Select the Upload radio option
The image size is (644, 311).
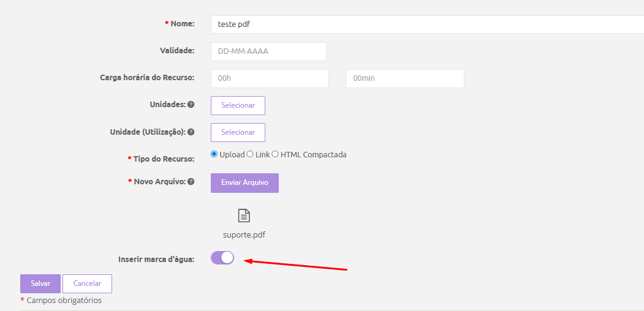point(214,154)
